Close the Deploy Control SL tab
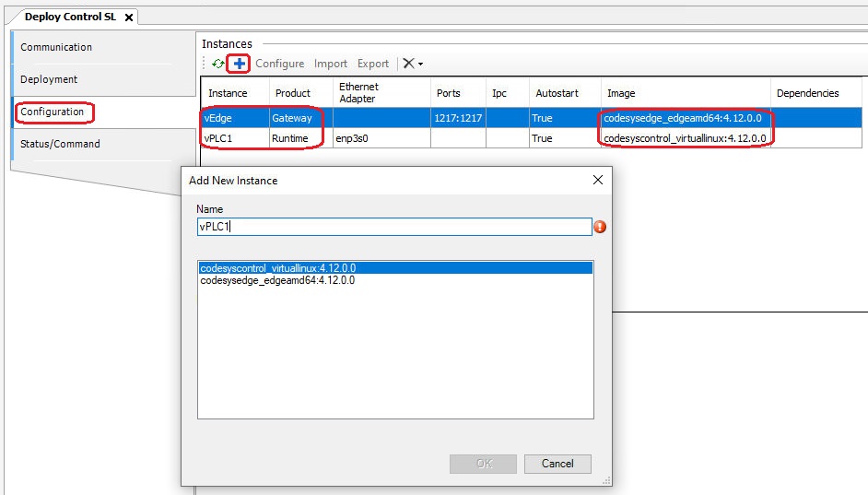The width and height of the screenshot is (868, 495). pyautogui.click(x=129, y=18)
